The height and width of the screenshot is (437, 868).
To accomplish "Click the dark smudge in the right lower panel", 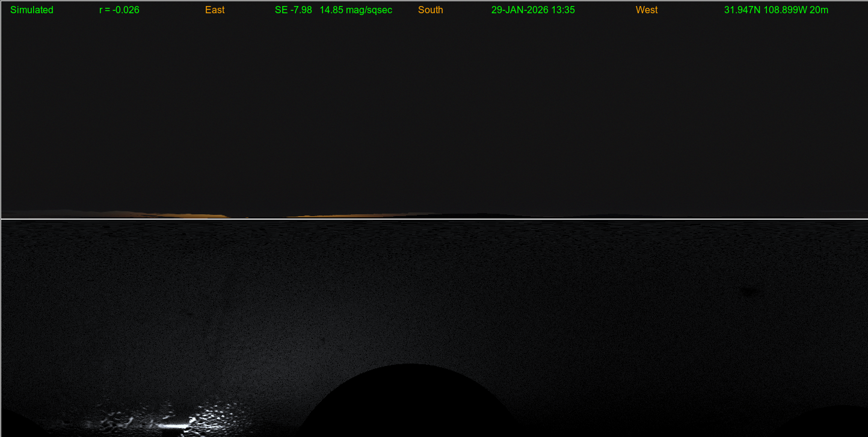I will point(748,292).
